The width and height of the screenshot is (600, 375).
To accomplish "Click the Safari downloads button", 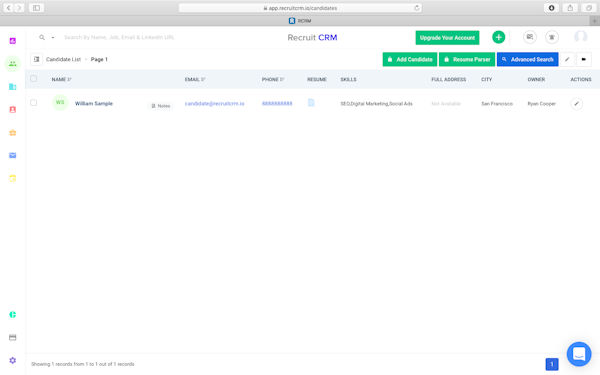I will pyautogui.click(x=551, y=8).
